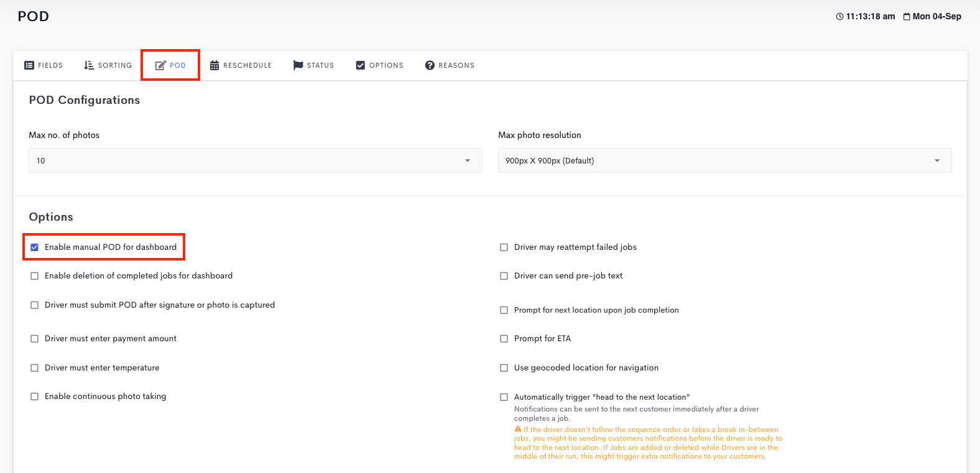The height and width of the screenshot is (473, 980).
Task: Click the Reschedule calendar icon
Action: point(215,65)
